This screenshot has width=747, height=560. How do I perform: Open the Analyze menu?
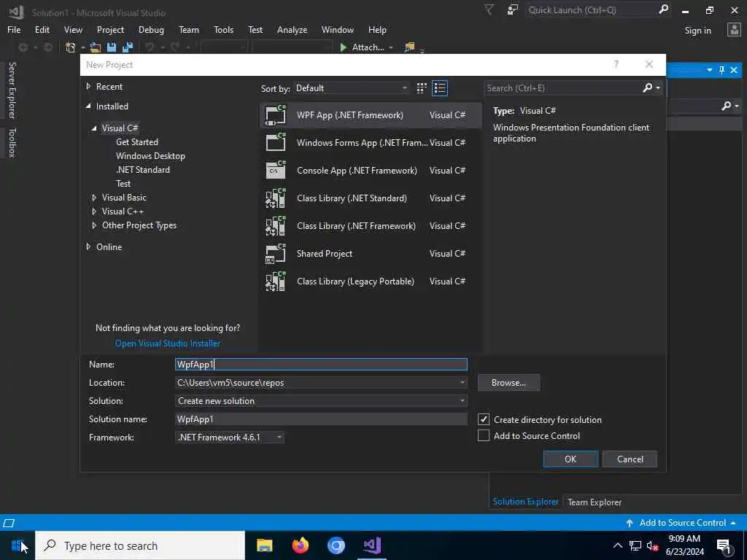point(292,29)
